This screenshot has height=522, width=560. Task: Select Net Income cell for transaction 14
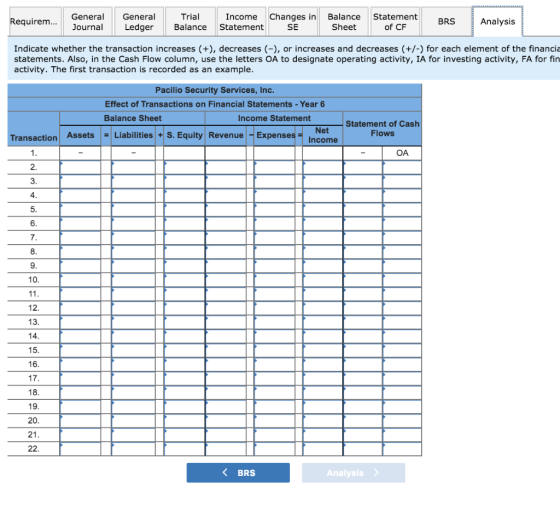tap(323, 336)
